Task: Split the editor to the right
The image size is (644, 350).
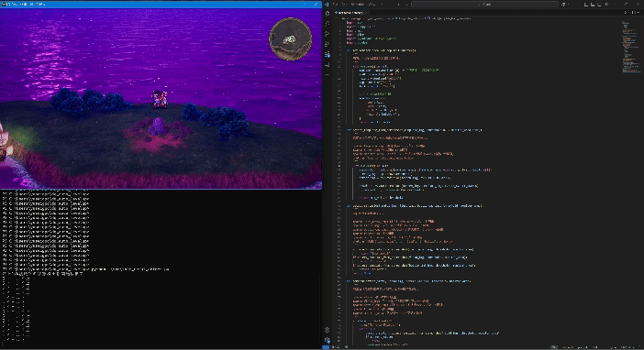Action: tap(633, 13)
